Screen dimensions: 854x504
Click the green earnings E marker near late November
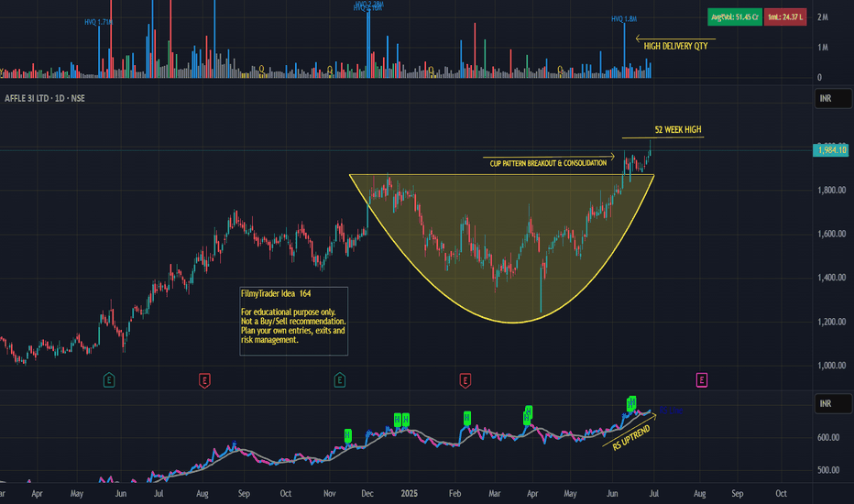click(339, 379)
